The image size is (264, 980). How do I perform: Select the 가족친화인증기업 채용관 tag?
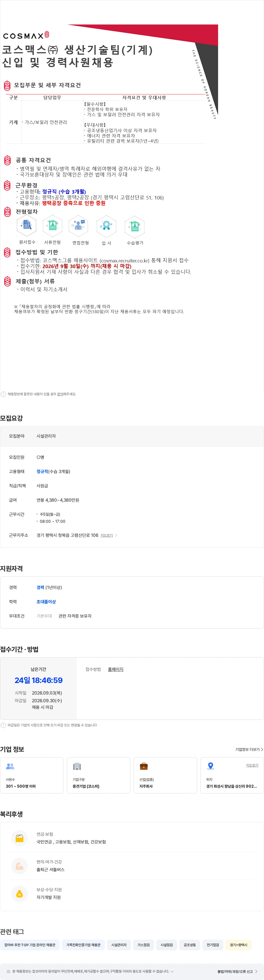83,945
